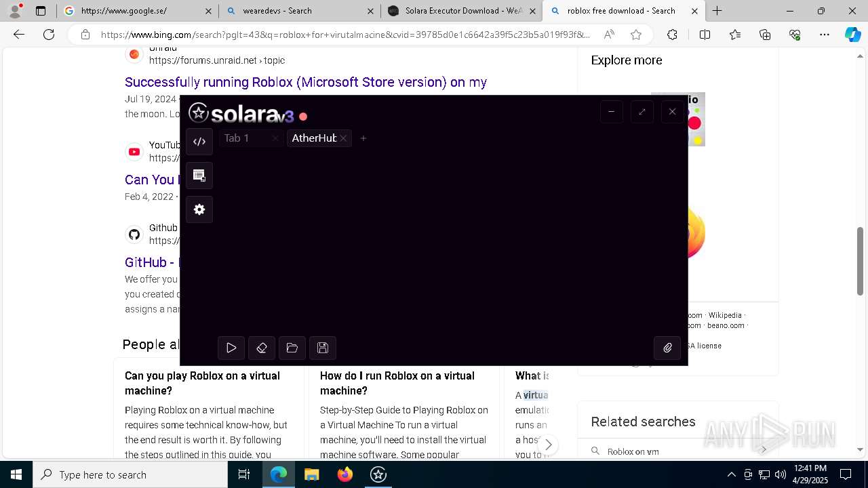
Task: Click the Edge read aloud icon
Action: (609, 35)
